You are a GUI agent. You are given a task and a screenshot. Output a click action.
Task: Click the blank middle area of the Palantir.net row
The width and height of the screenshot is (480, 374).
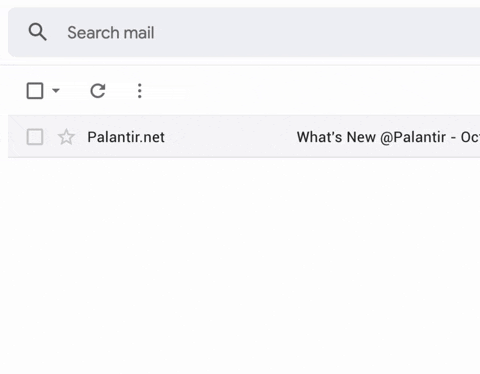(230, 137)
